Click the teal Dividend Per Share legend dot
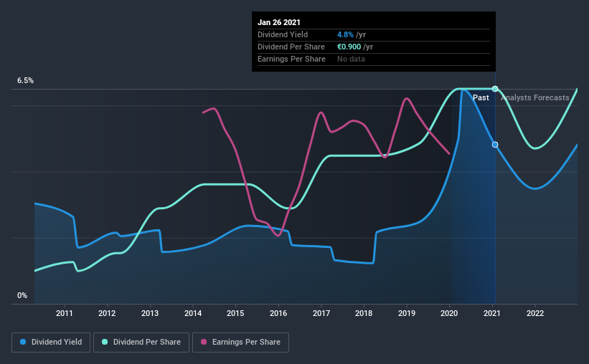The width and height of the screenshot is (589, 364). coord(105,342)
